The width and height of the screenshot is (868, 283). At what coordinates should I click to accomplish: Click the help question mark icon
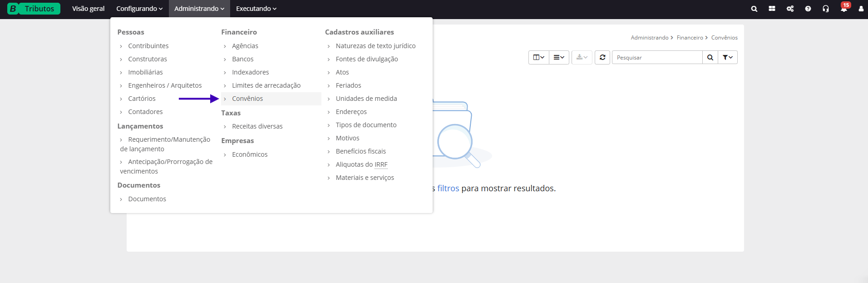[808, 9]
